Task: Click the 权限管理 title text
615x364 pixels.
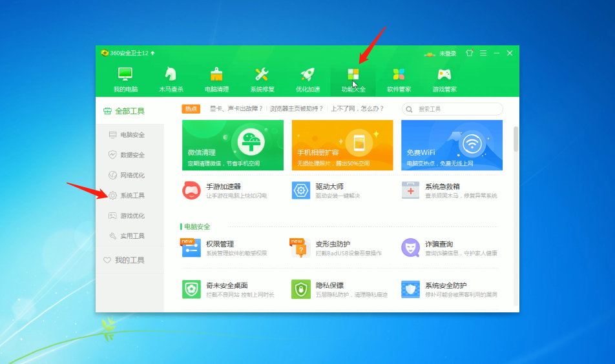Action: point(220,244)
